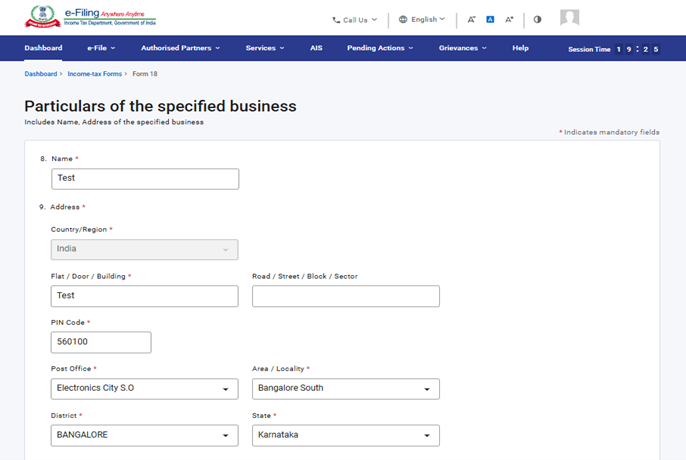This screenshot has height=460, width=686.
Task: Increase the page font size
Action: point(509,19)
